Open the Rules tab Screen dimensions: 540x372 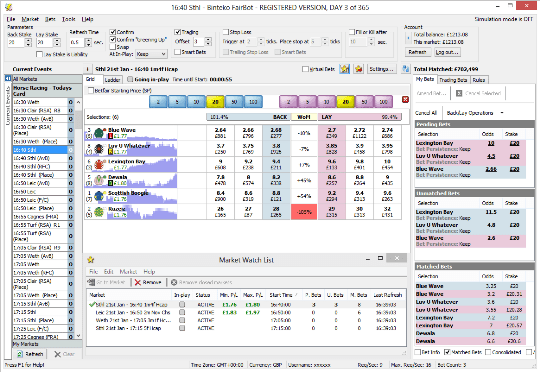point(479,80)
